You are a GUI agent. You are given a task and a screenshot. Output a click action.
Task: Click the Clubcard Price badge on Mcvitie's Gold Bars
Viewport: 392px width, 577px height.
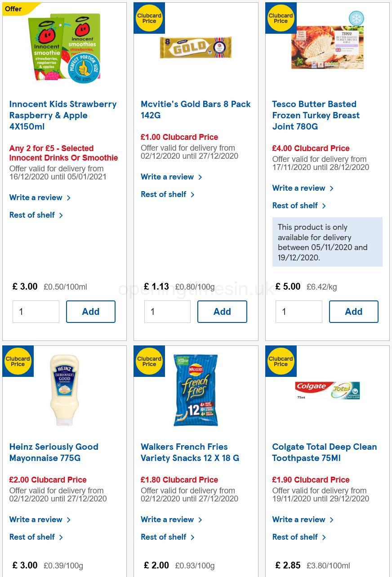click(149, 18)
